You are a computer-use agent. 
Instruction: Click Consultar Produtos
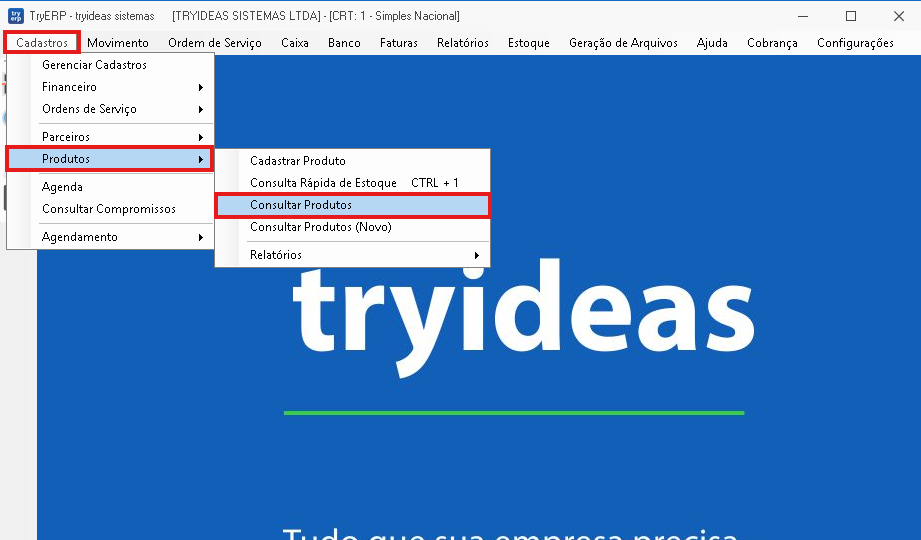click(x=352, y=205)
